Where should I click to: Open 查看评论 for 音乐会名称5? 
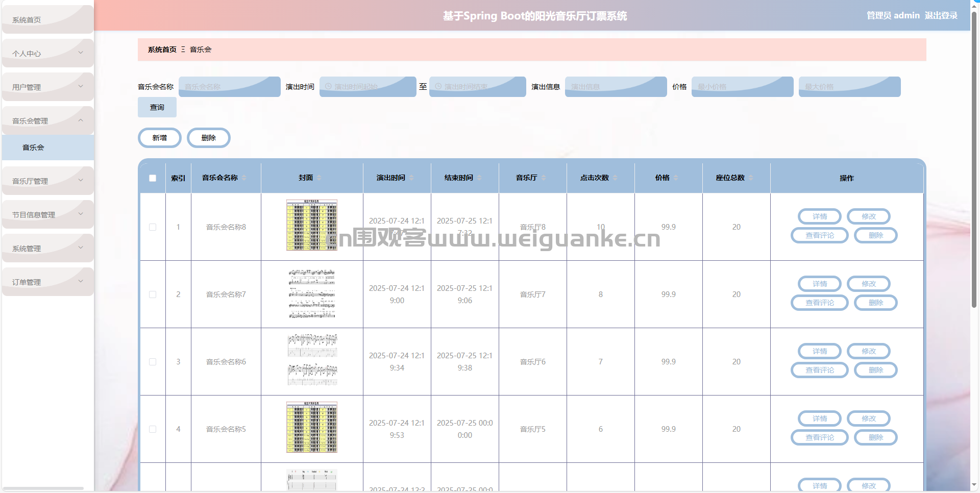(x=820, y=437)
